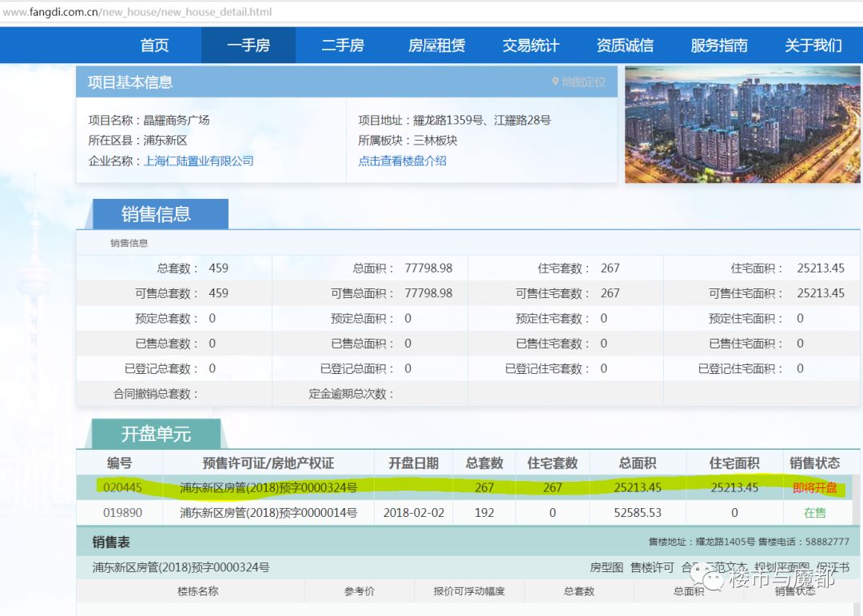Viewport: 863px width, 616px height.
Task: View the project night-view photo thumbnail
Action: 742,125
